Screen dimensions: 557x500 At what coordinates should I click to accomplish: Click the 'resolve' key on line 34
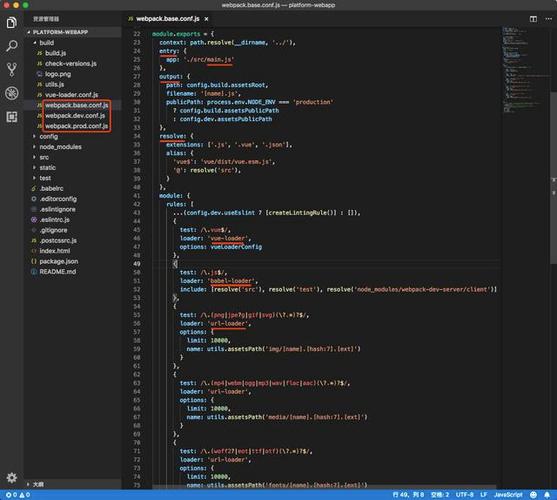coord(172,136)
